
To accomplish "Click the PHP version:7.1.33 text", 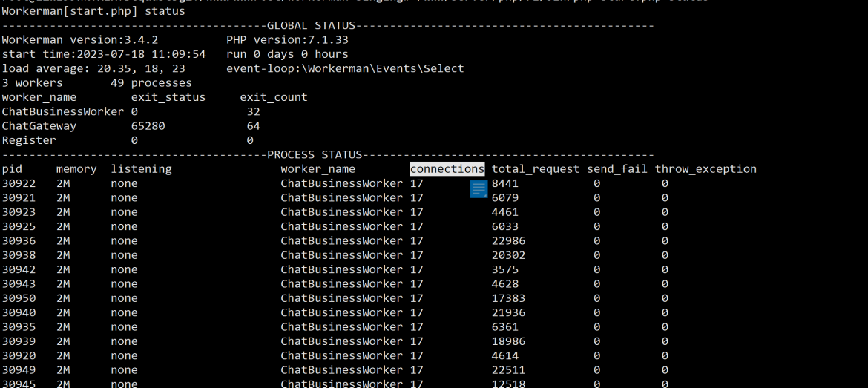I will [287, 40].
